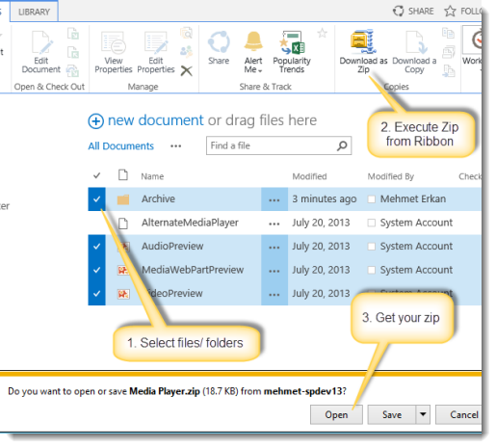
Task: Open the Archive folder
Action: tap(158, 199)
